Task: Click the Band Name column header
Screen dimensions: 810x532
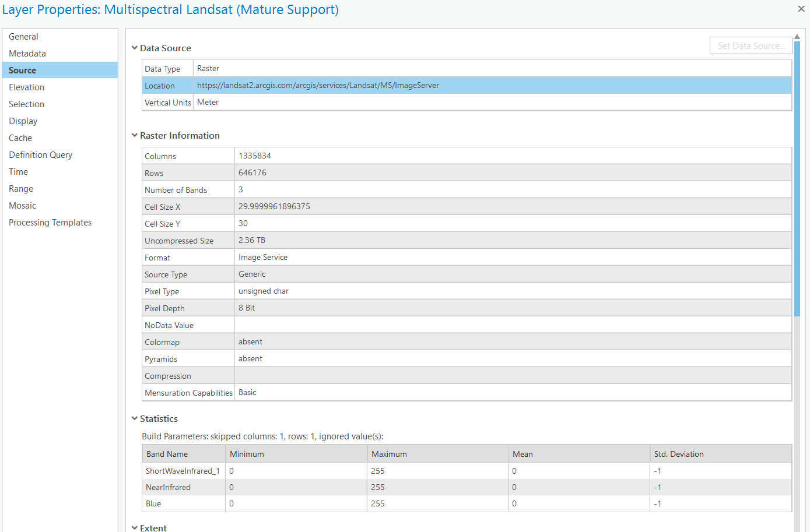Action: coord(167,454)
